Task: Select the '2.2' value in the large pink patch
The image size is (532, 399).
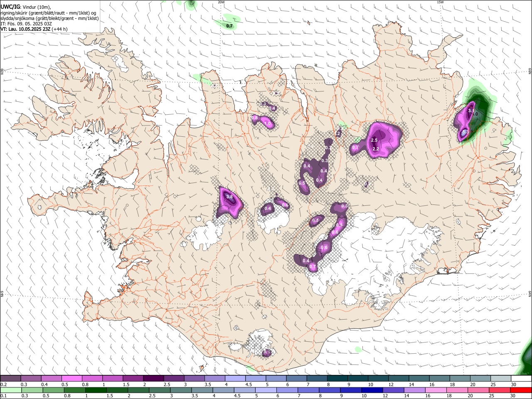Action: point(375,149)
